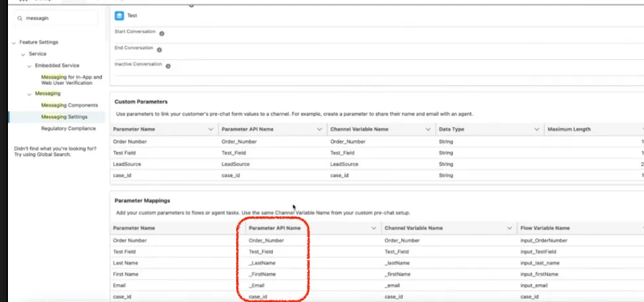Open Messaging Components in the sidebar

point(70,105)
